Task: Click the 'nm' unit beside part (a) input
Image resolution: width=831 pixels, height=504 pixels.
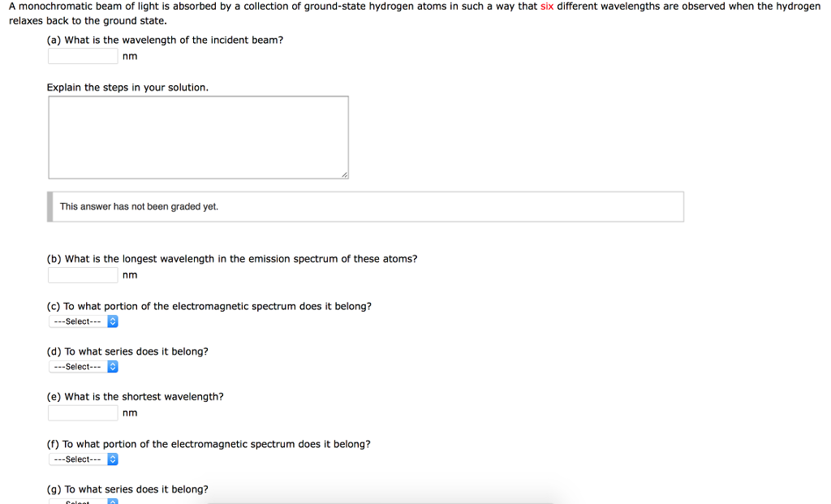Action: tap(130, 56)
